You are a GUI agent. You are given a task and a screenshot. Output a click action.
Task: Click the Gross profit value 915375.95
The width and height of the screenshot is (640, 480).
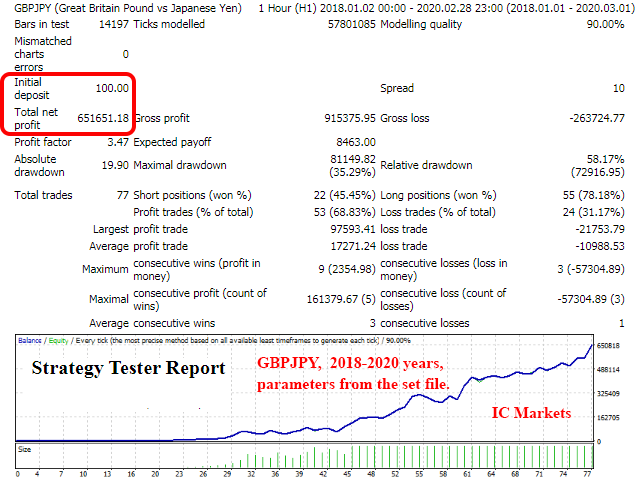click(341, 118)
